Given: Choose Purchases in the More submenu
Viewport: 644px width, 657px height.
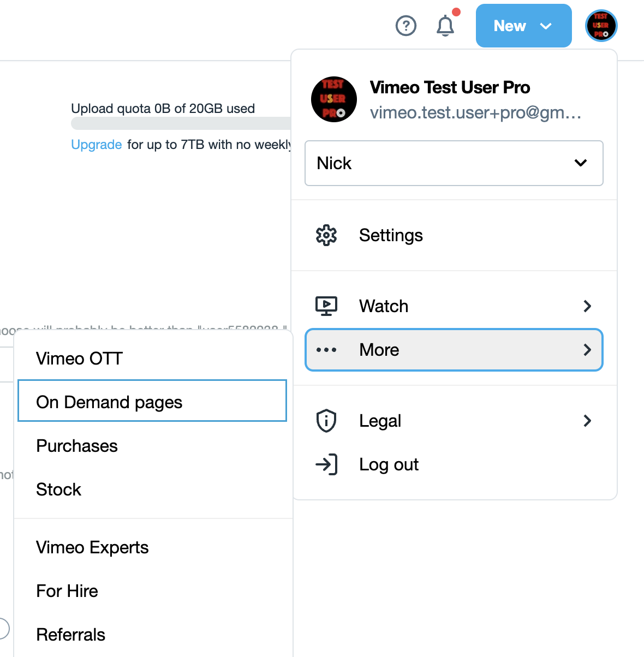Looking at the screenshot, I should [x=77, y=446].
